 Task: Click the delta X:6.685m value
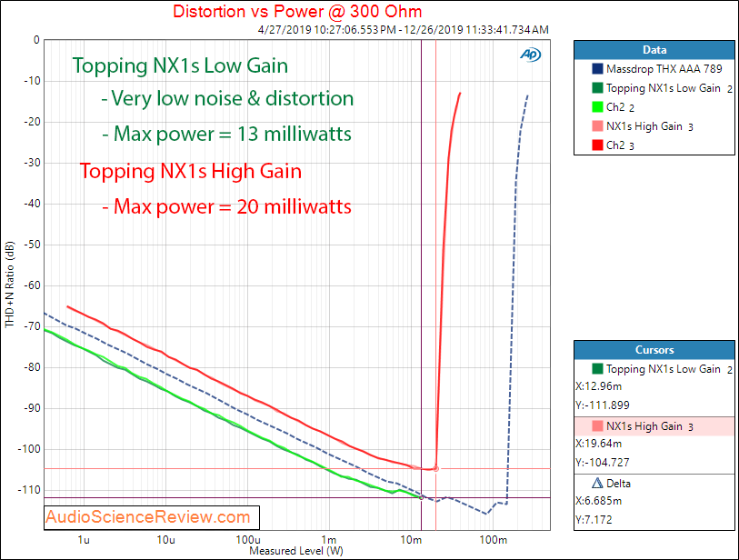click(x=598, y=501)
